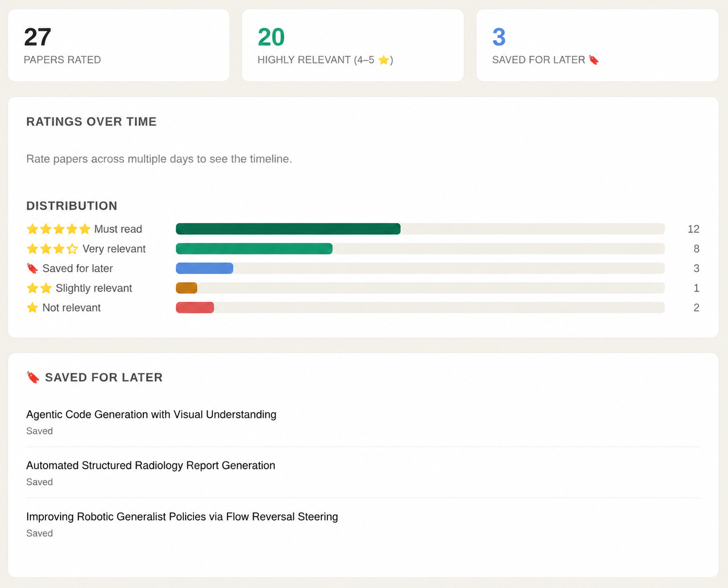Image resolution: width=728 pixels, height=588 pixels.
Task: Click the count 3 in the Saved for later row
Action: [696, 268]
